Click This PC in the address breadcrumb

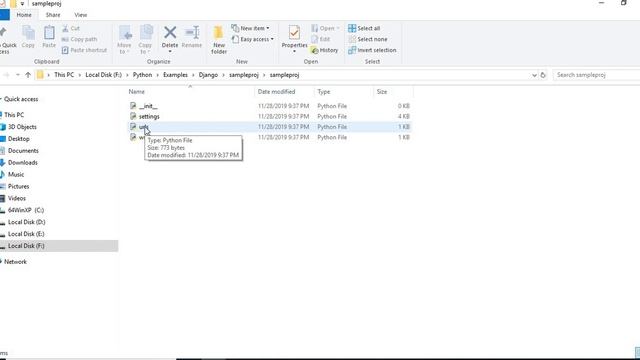(x=64, y=75)
